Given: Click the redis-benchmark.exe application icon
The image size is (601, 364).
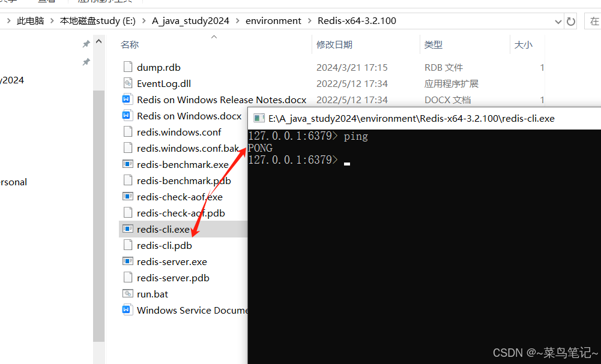Looking at the screenshot, I should click(128, 164).
